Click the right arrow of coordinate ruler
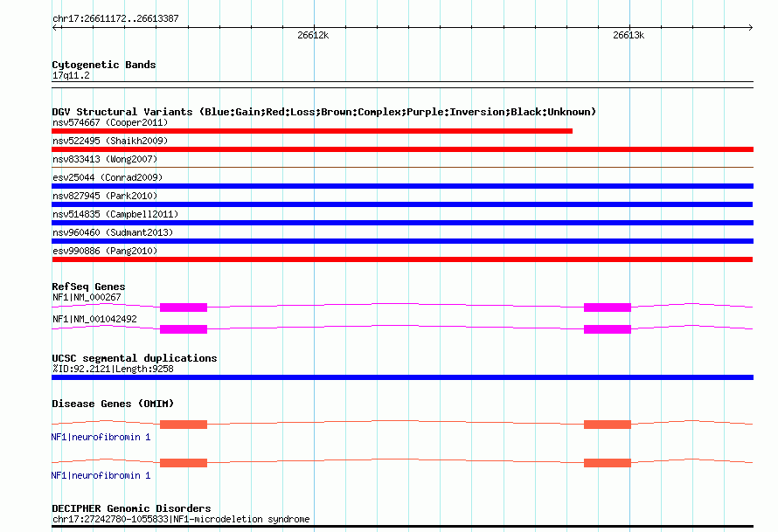The width and height of the screenshot is (778, 532). click(750, 27)
